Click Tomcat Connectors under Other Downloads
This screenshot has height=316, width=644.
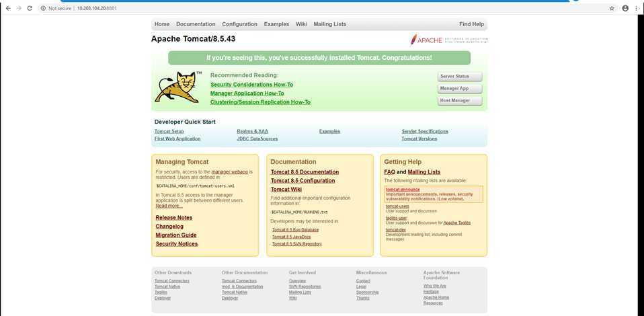(171, 281)
